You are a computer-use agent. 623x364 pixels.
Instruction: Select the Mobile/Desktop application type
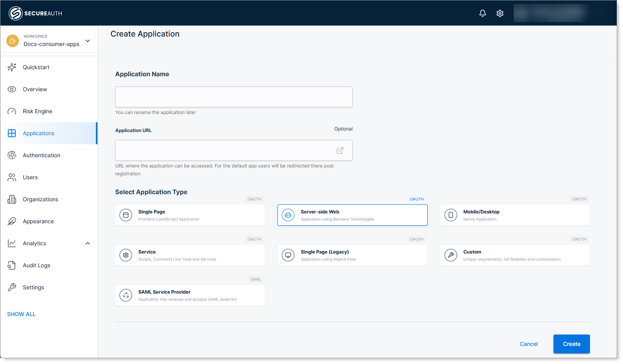coord(515,215)
